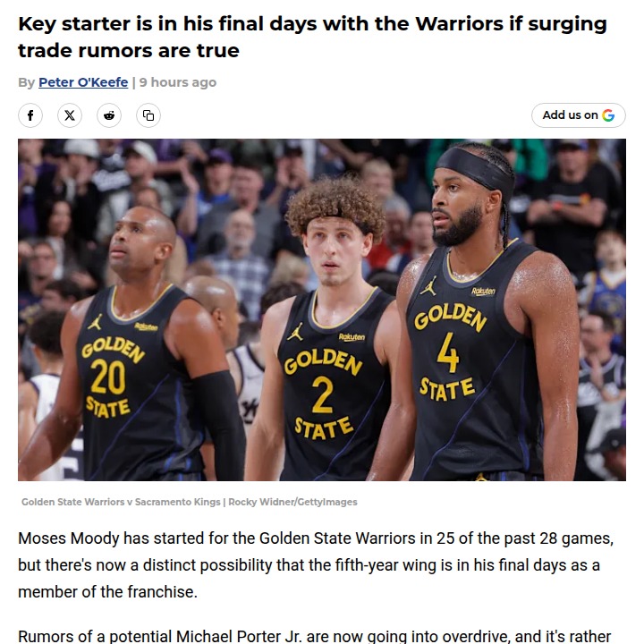Click the Add us on button
This screenshot has height=644, width=644.
579,115
